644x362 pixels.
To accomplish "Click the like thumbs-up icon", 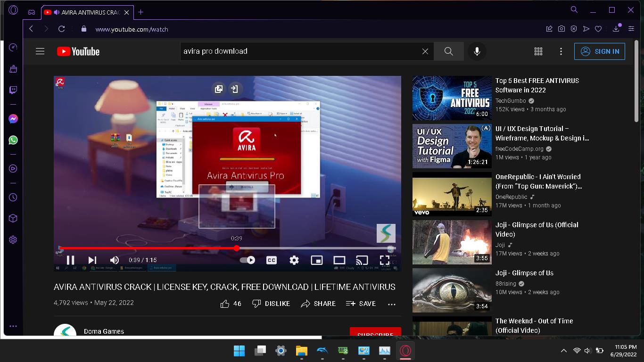I will [225, 304].
